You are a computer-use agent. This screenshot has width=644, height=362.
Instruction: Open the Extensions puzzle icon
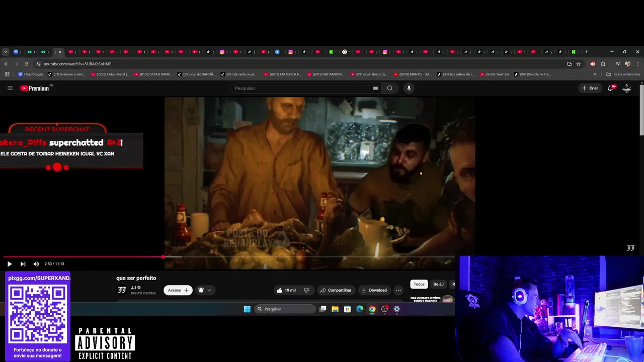click(603, 64)
